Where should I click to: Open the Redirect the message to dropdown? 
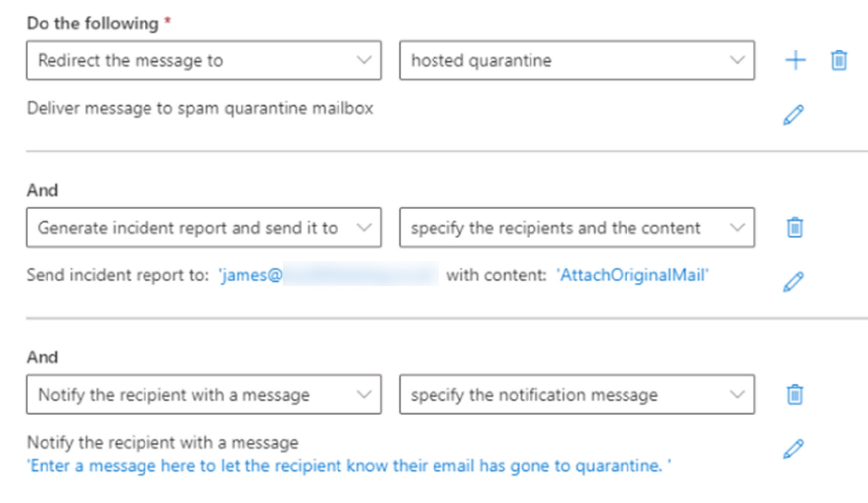(204, 60)
